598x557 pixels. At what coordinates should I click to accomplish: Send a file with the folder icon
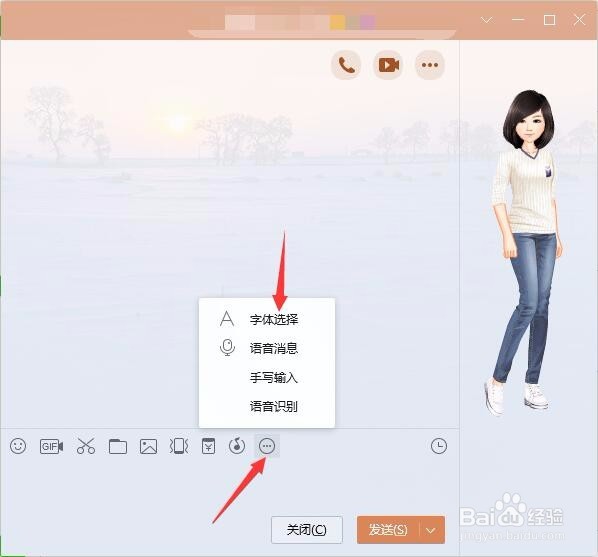point(117,446)
